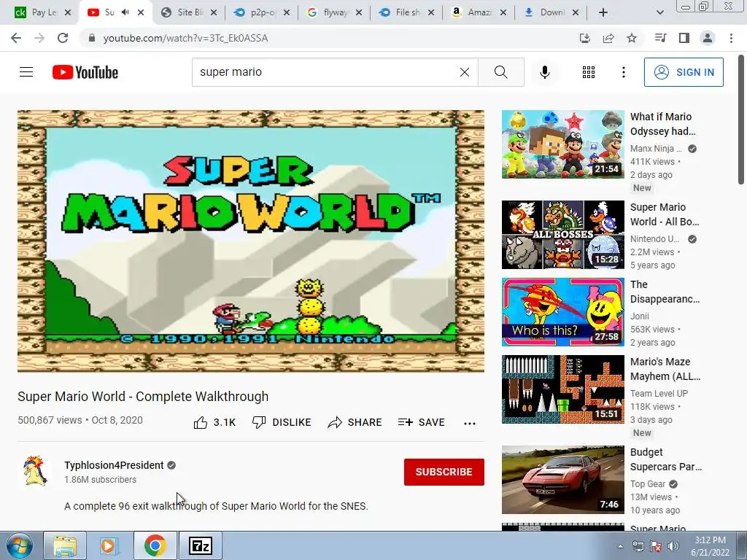This screenshot has height=560, width=747.
Task: Open Typhlosion4President channel avatar
Action: [x=35, y=472]
